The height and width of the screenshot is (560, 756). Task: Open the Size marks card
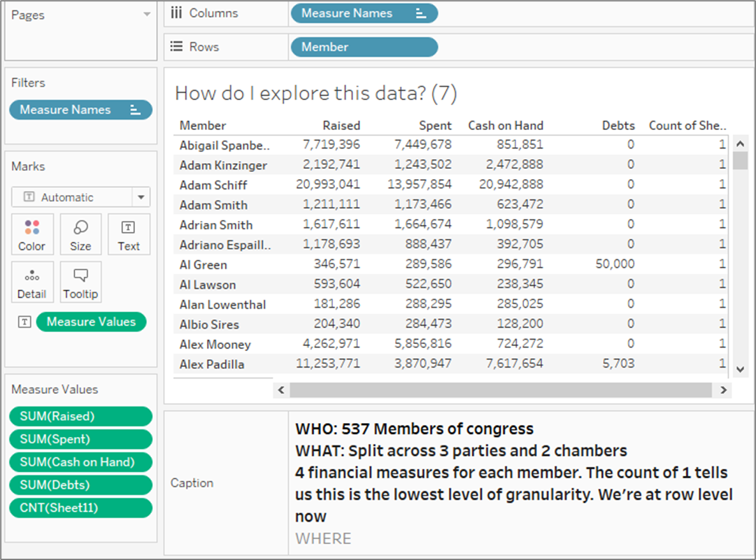[x=80, y=234]
